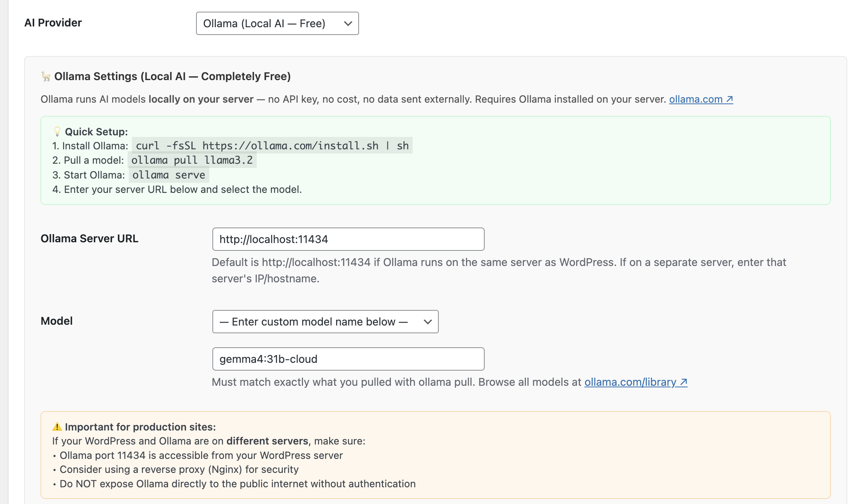Open the ollama.com/library link
Image resolution: width=855 pixels, height=504 pixels.
point(630,382)
